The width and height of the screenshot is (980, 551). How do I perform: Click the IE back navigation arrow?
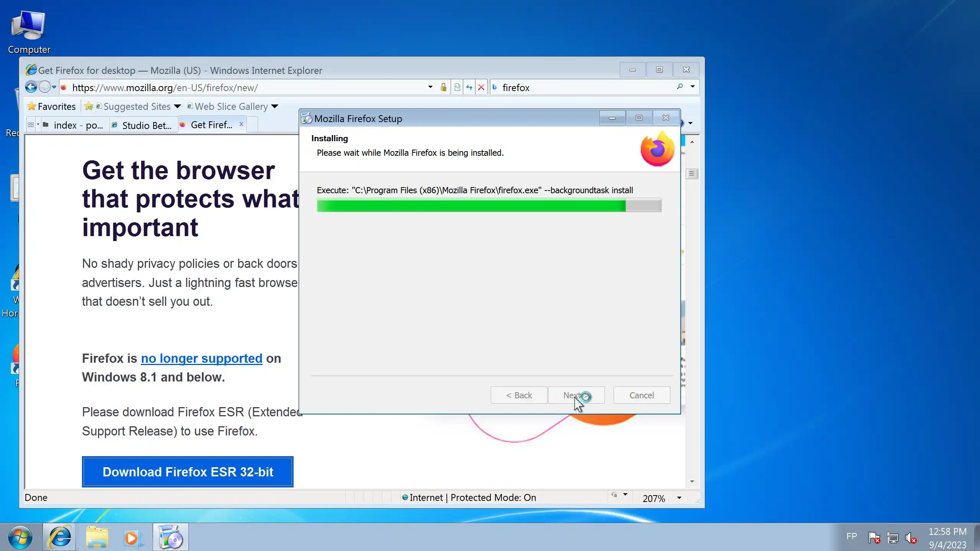point(31,87)
